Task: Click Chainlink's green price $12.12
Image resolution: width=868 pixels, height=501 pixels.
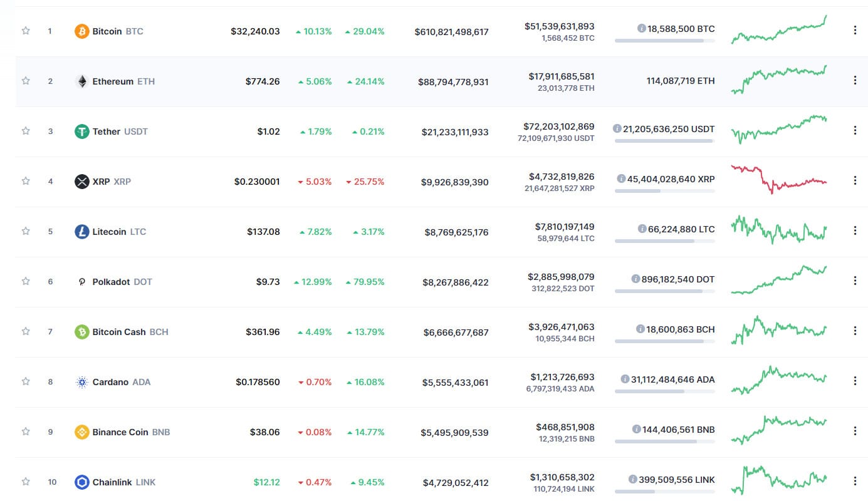Action: click(267, 482)
